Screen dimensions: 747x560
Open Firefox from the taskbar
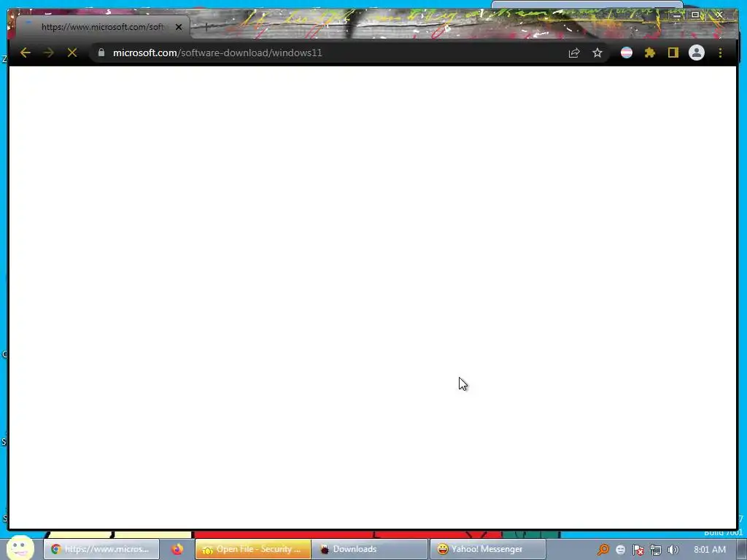point(177,549)
